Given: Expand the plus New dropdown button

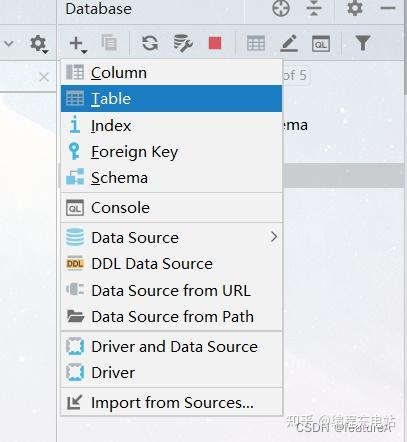Looking at the screenshot, I should click(x=78, y=44).
